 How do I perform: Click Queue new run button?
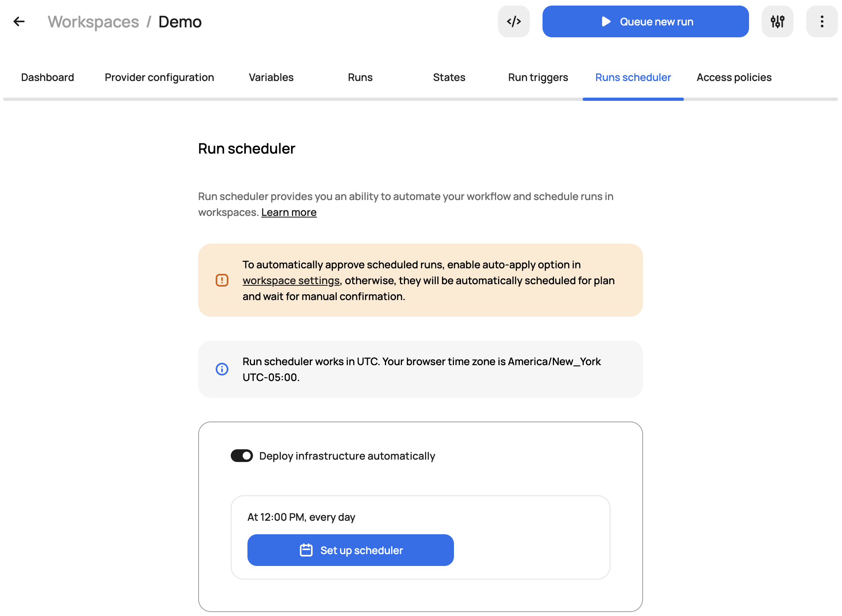(x=646, y=21)
